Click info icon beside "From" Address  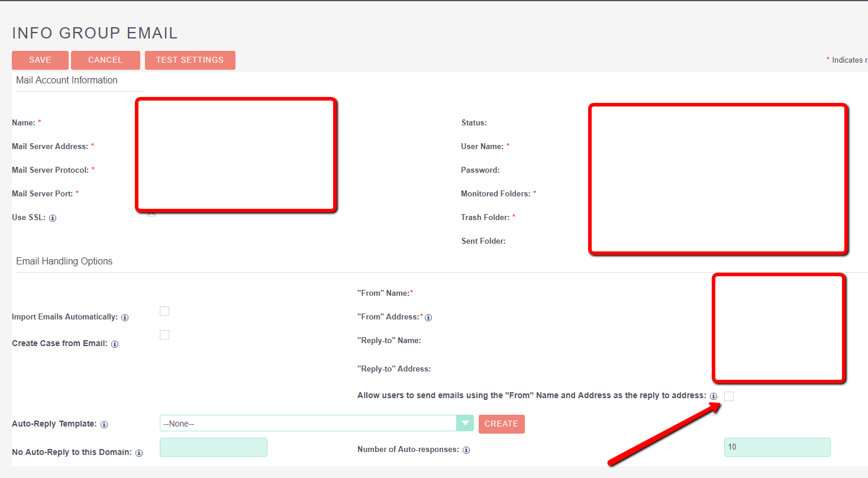click(428, 318)
